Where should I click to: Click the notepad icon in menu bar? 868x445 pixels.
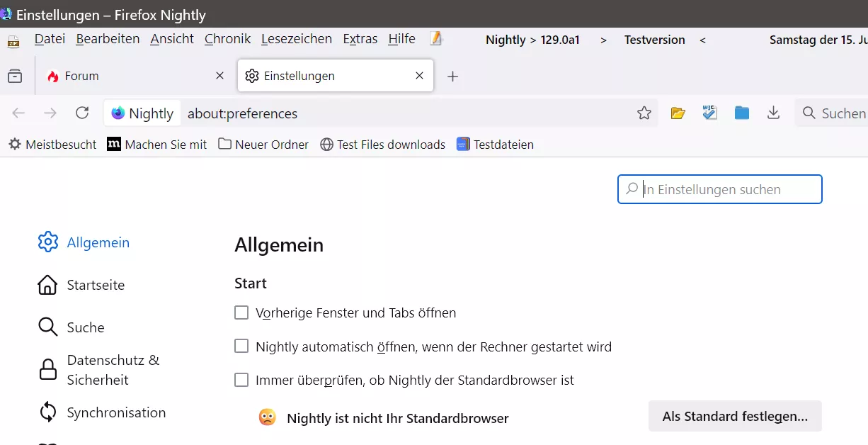(436, 39)
